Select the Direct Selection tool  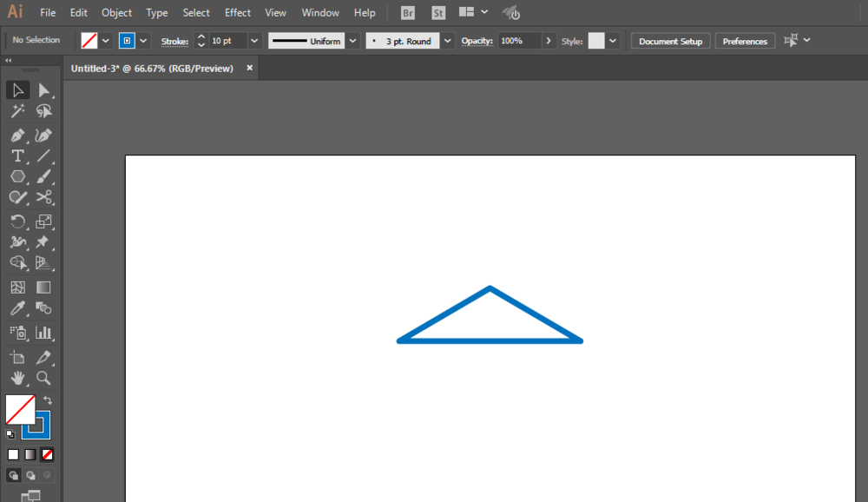43,90
